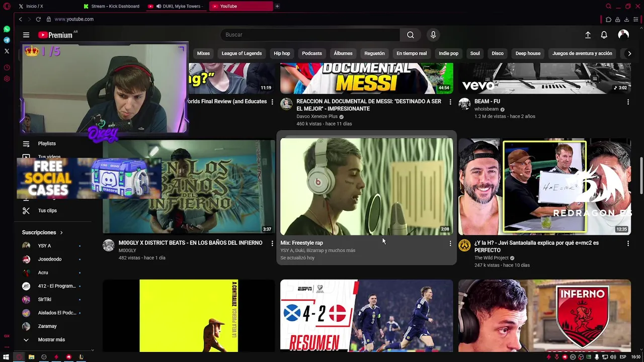644x362 pixels.
Task: Click the www.youtube.com address bar
Action: 74,19
